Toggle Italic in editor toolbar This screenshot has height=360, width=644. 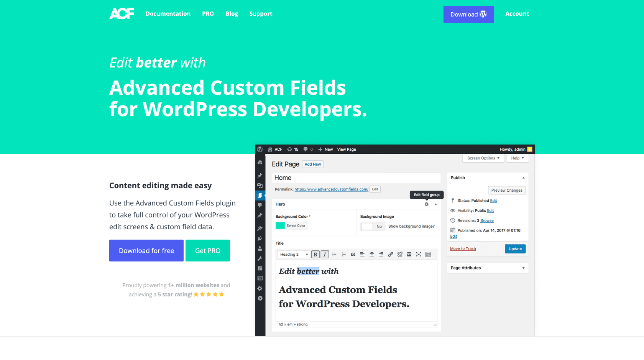point(325,255)
